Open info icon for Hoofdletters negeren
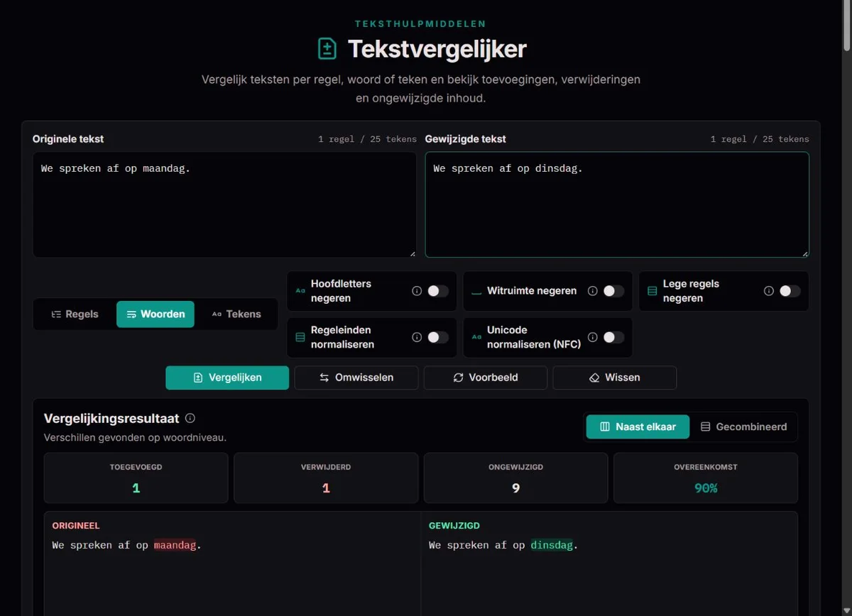852x616 pixels. [417, 291]
